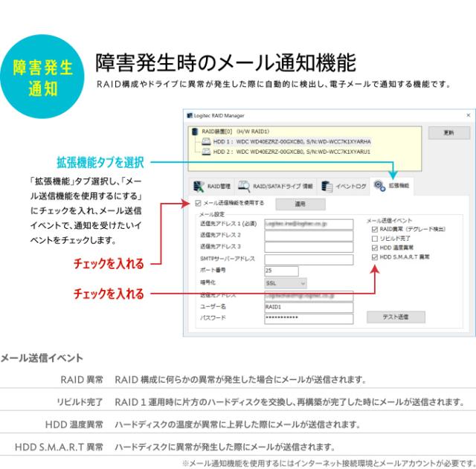Click the イベントログ tab icon
476x469 pixels.
tap(327, 187)
